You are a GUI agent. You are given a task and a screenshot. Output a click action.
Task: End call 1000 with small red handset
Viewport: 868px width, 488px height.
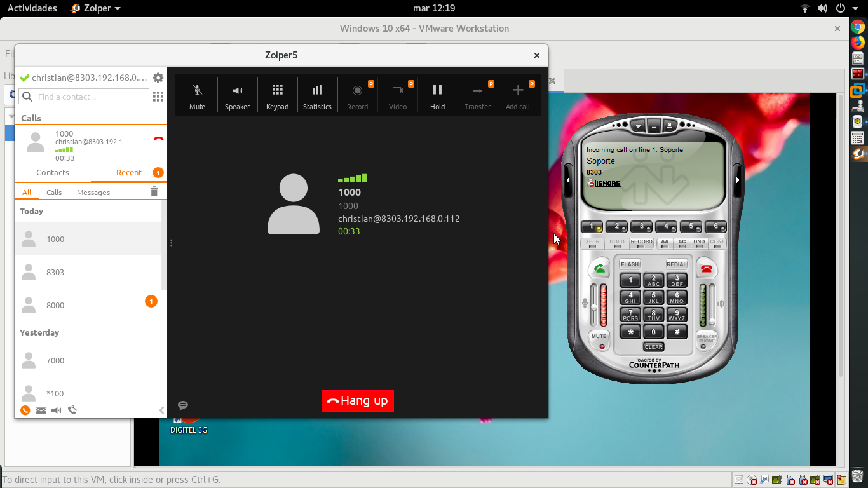click(158, 139)
